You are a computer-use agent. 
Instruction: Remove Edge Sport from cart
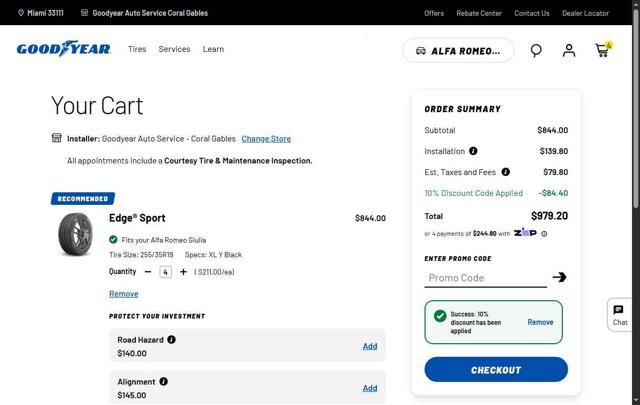coord(124,294)
